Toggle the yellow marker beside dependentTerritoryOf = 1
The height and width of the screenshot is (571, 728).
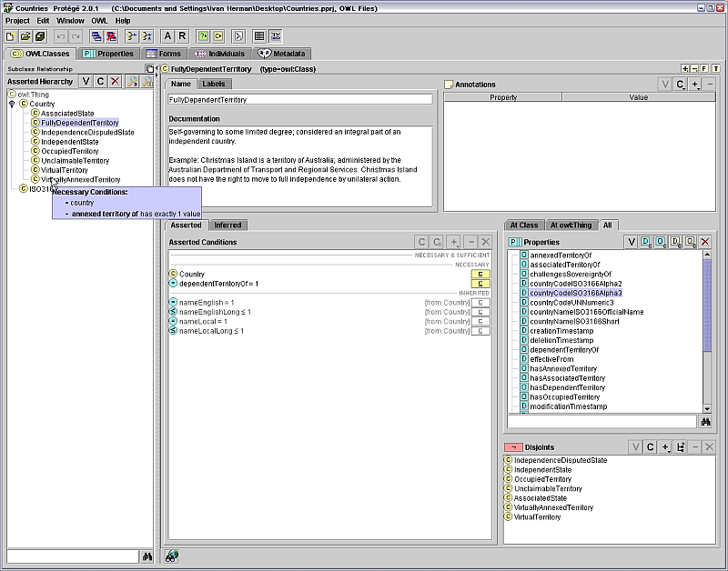[x=480, y=284]
